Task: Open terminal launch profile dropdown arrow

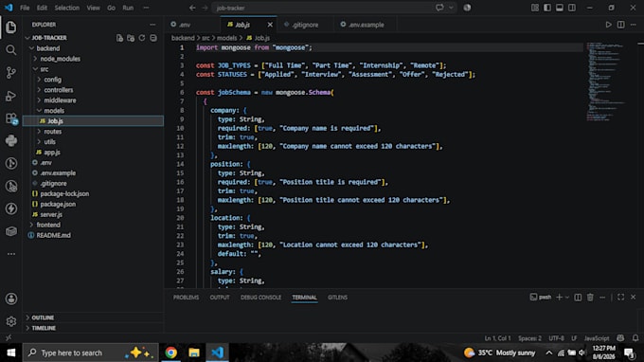Action: 567,297
